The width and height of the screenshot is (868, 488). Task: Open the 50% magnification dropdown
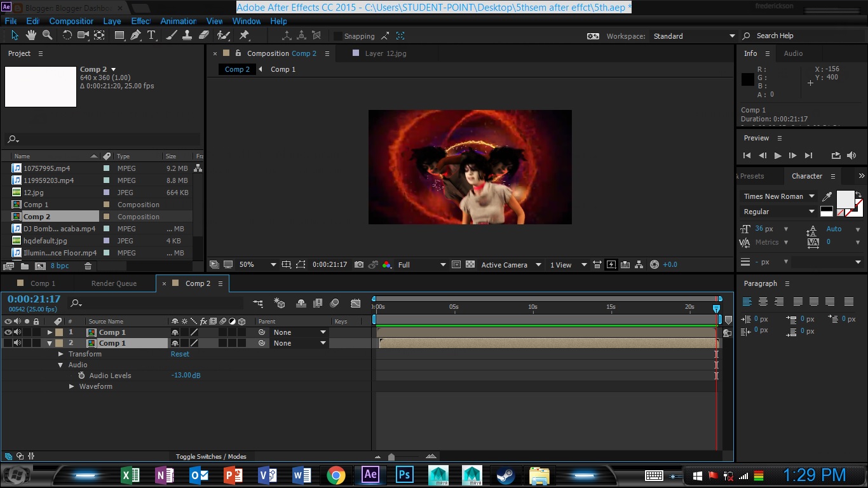pyautogui.click(x=257, y=265)
